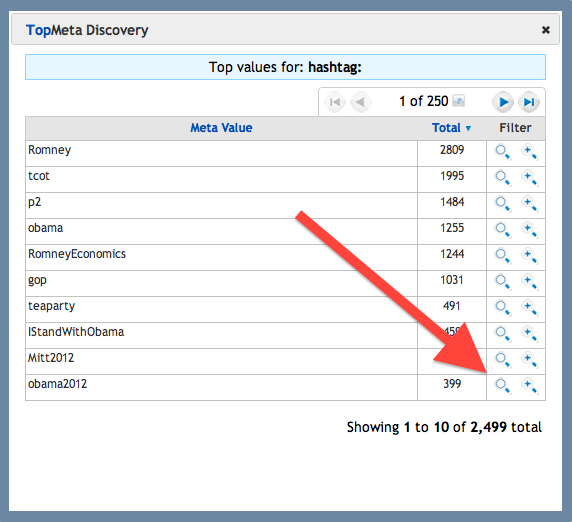Screen dimensions: 572x522
Task: Filter by RomneyEconomics using the magnifier icon
Action: pyautogui.click(x=503, y=256)
